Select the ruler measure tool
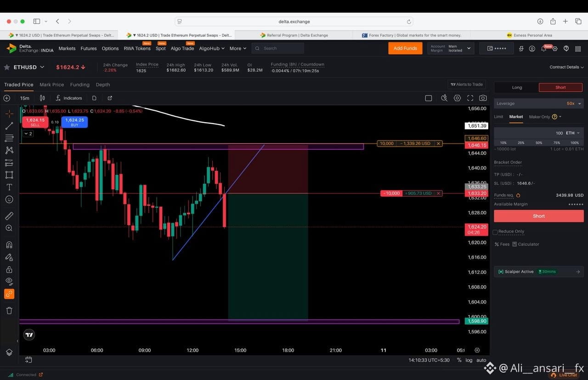 9,216
